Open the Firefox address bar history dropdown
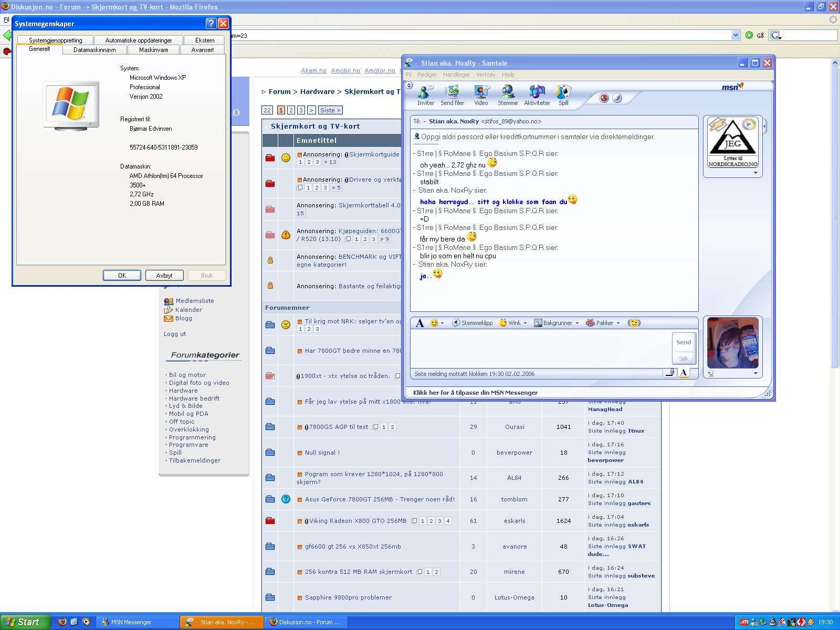Screen dimensions: 840x630 point(736,35)
